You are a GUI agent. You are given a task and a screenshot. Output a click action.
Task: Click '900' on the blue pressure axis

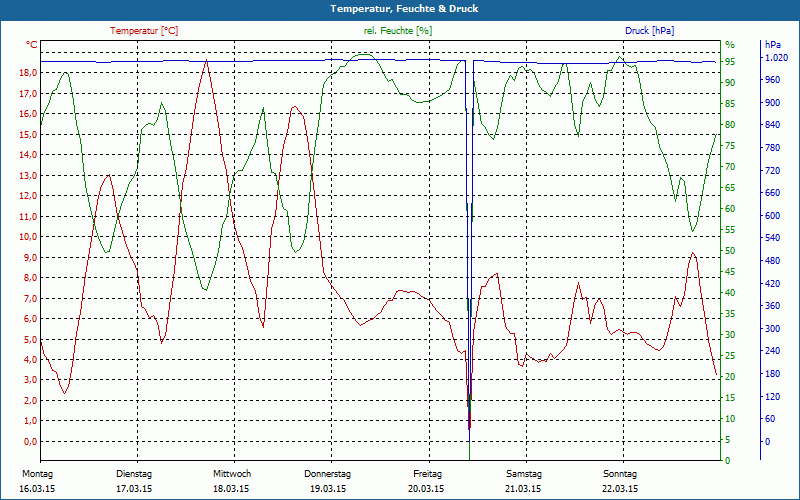[772, 103]
